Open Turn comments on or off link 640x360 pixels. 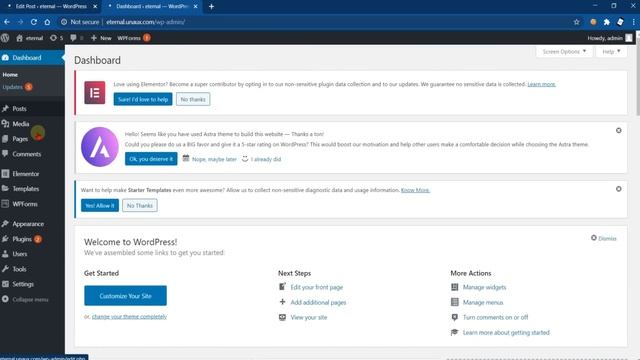pyautogui.click(x=495, y=318)
